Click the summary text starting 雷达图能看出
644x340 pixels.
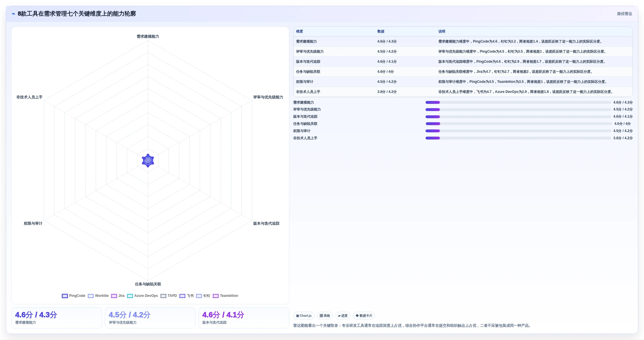[412, 326]
